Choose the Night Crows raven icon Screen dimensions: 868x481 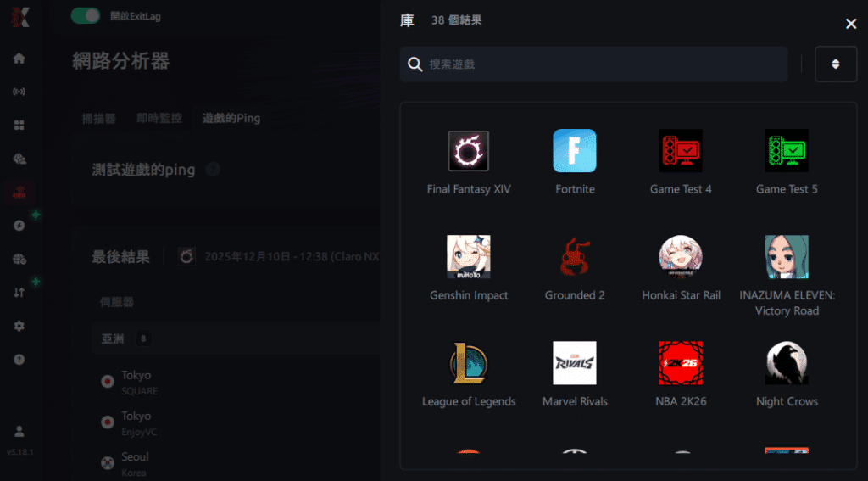pos(787,363)
